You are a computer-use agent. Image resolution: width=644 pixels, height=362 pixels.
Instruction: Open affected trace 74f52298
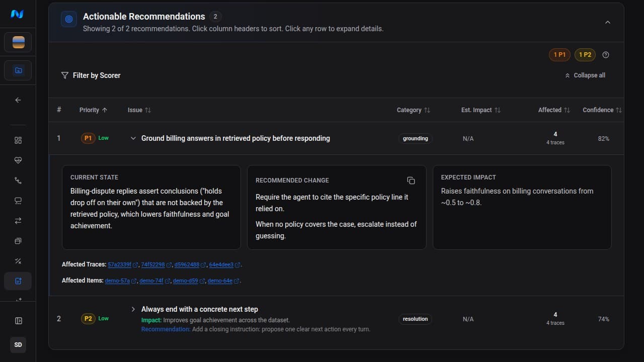[156, 264]
